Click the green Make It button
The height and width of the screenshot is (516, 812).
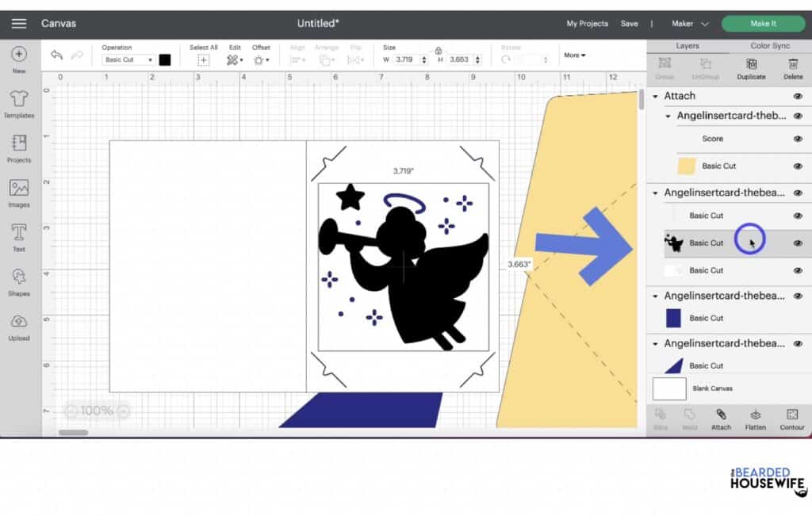coord(763,23)
